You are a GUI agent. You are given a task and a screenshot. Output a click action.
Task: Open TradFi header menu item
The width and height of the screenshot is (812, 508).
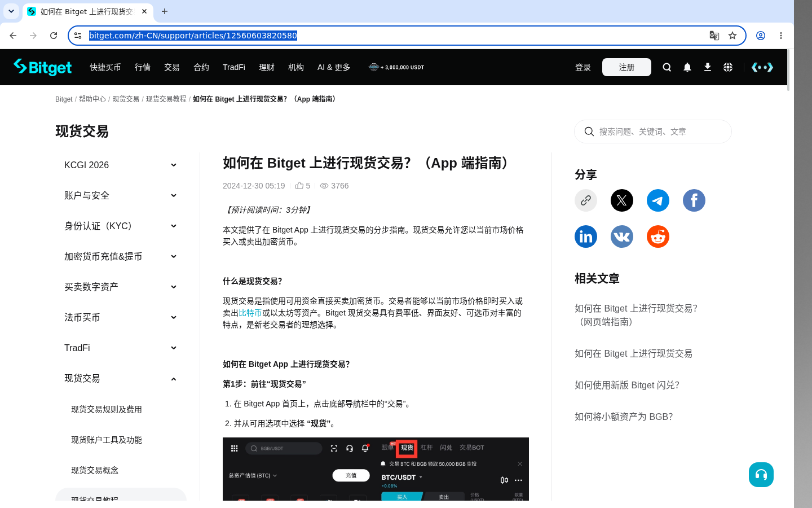[234, 67]
